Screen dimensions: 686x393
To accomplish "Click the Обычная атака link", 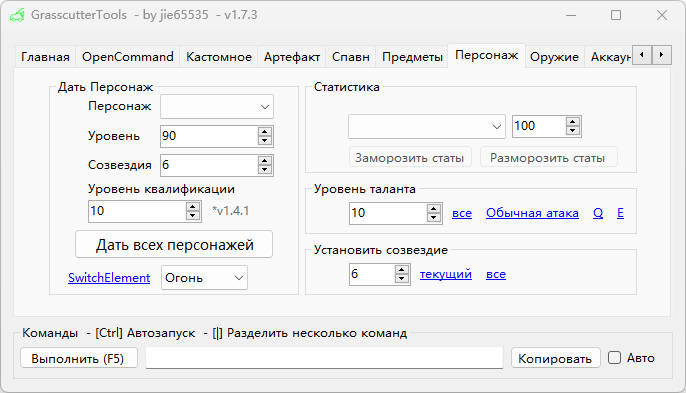I will tap(532, 213).
